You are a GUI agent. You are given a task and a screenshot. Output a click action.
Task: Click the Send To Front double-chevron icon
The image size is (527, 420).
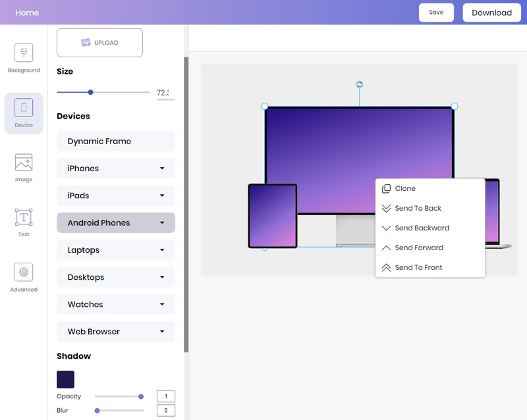point(387,268)
